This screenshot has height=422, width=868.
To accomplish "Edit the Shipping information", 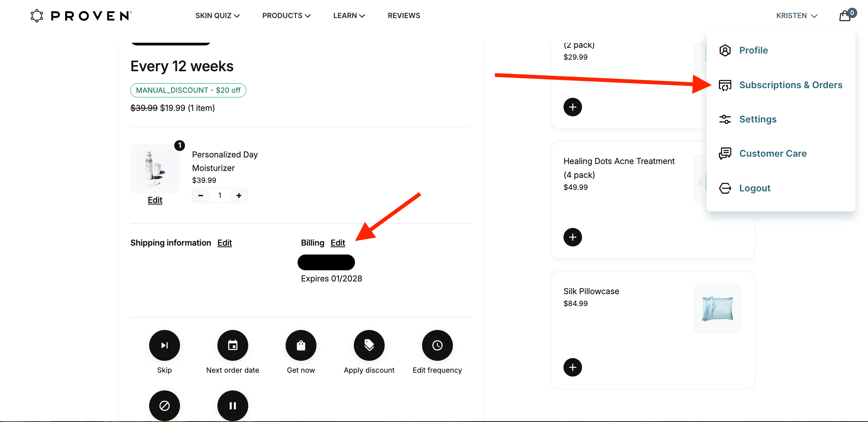I will click(225, 243).
